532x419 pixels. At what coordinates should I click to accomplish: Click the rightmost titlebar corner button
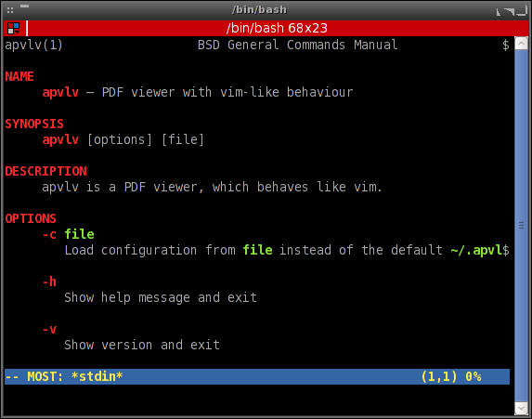522,11
